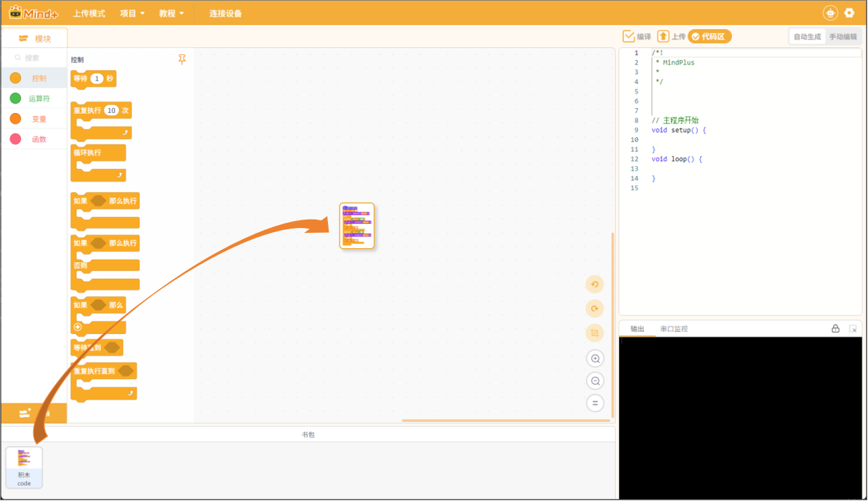The image size is (868, 501).
Task: Open the settings gear
Action: tap(849, 12)
